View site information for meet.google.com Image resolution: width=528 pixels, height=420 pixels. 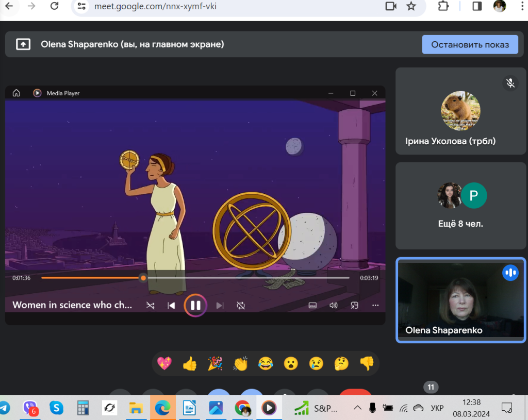click(81, 6)
